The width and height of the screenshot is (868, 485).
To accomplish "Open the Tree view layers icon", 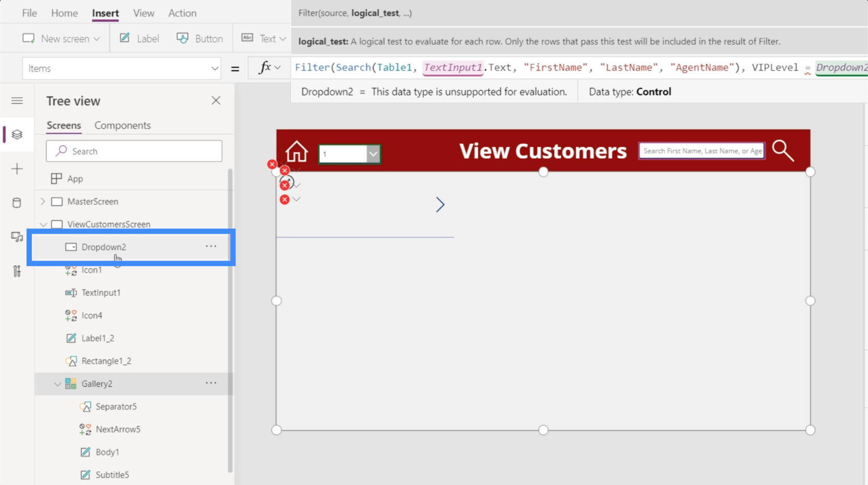I will pos(17,134).
